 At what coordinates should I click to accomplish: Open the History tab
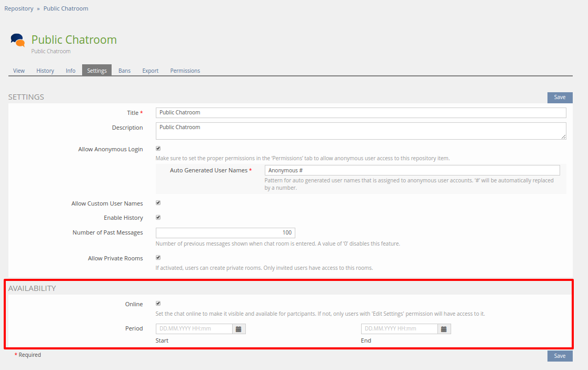click(45, 71)
